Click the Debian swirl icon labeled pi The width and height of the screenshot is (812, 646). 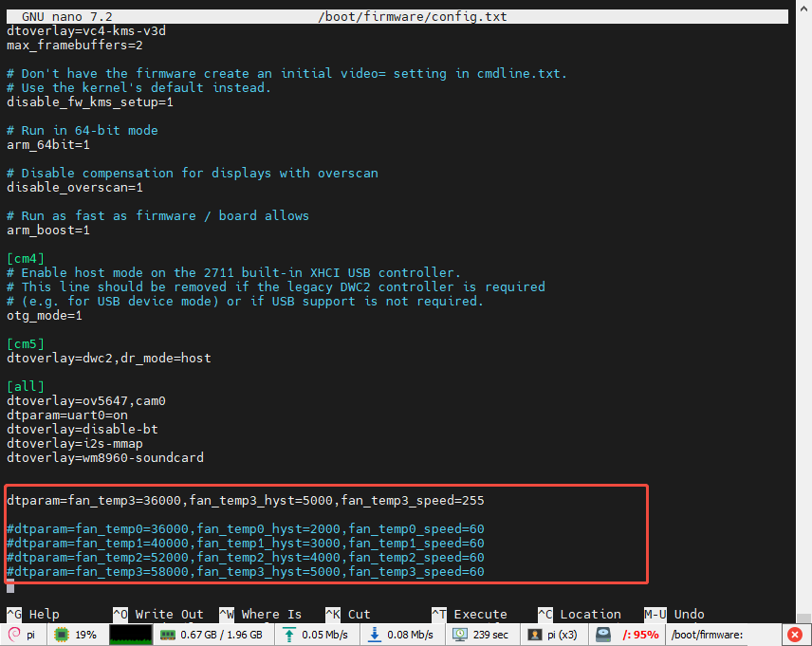14,635
